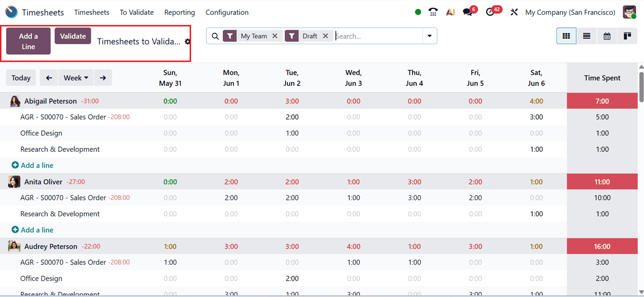Click Abigail Peterson's name

coord(51,101)
